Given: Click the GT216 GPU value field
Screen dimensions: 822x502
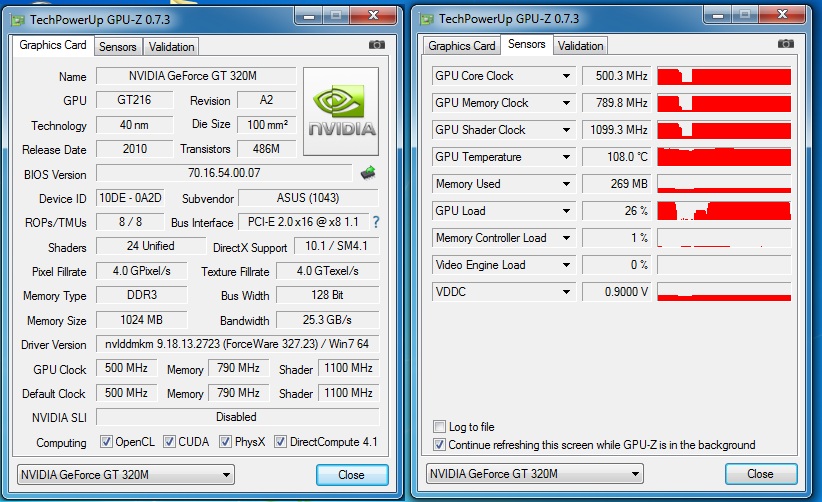Looking at the screenshot, I should pyautogui.click(x=134, y=100).
